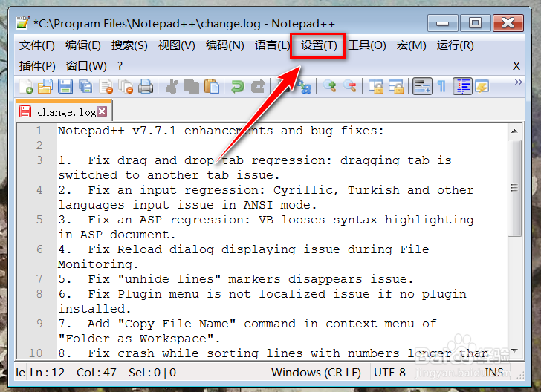Toggle the Show indent guide button
Screen dimensions: 541x392
pos(462,86)
